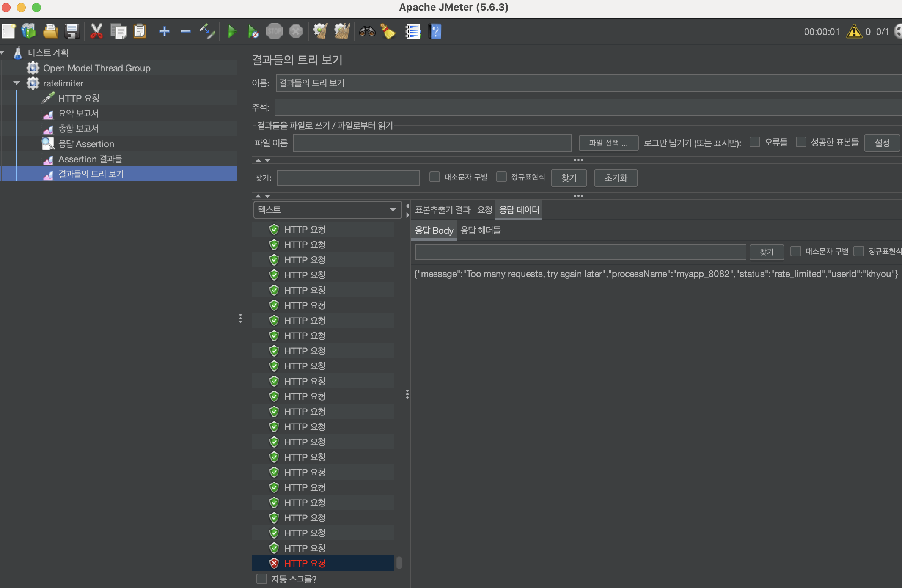Open the 텍스트 renderer dropdown

tap(327, 210)
